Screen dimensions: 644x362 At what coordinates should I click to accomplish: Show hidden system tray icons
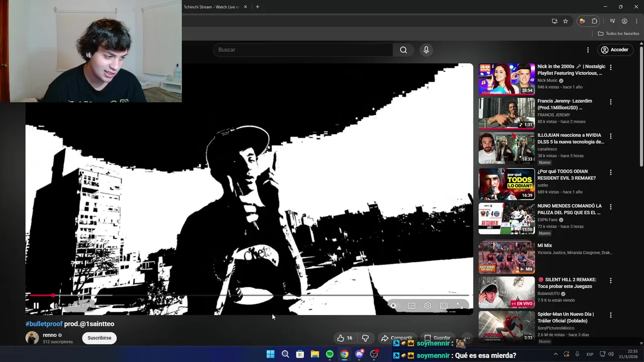coord(555,354)
